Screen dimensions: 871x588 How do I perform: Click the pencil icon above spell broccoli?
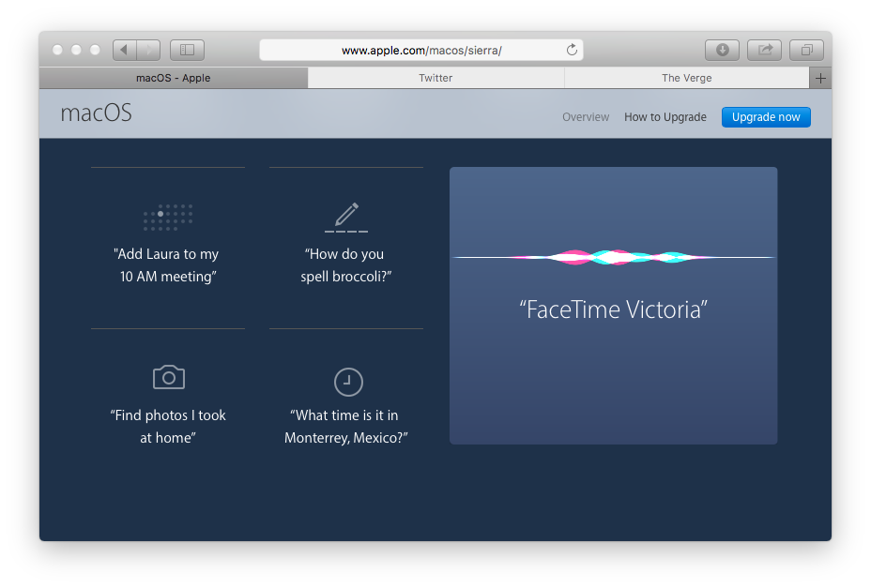pos(346,217)
